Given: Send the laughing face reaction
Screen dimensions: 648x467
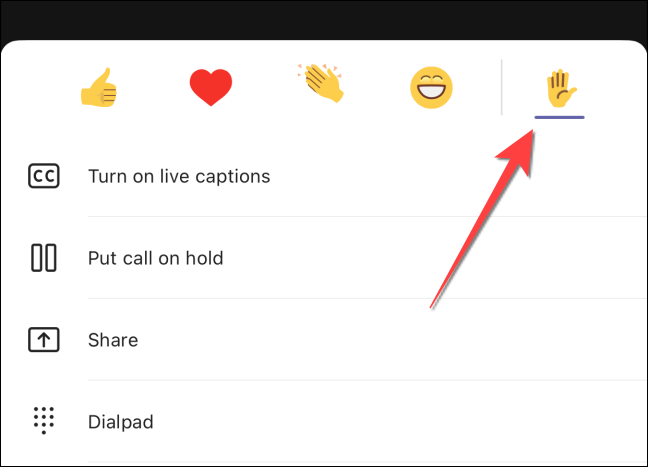Looking at the screenshot, I should (431, 88).
